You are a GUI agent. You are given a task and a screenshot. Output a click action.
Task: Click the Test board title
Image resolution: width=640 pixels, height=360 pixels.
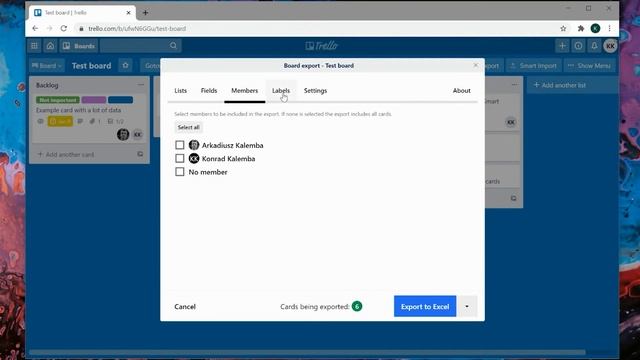click(x=91, y=65)
